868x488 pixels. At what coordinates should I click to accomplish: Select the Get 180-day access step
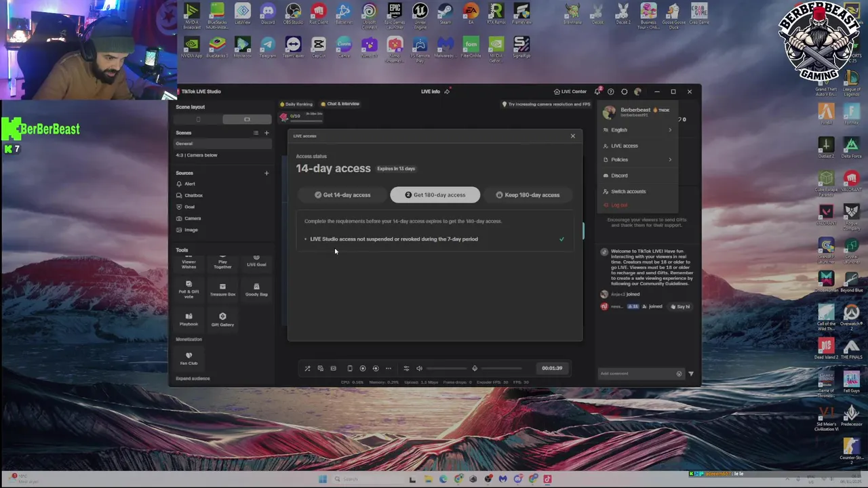point(435,195)
